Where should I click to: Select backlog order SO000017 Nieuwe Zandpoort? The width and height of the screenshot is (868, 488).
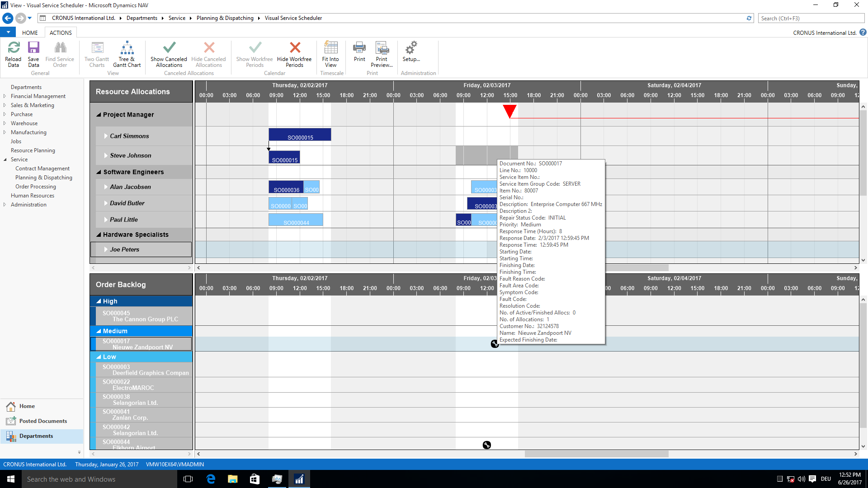click(142, 344)
